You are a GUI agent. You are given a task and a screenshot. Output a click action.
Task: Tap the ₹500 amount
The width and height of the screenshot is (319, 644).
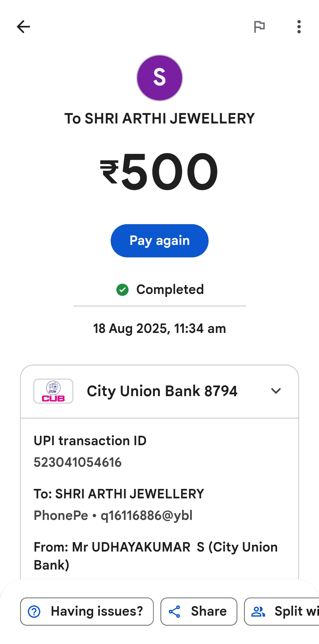click(x=159, y=172)
